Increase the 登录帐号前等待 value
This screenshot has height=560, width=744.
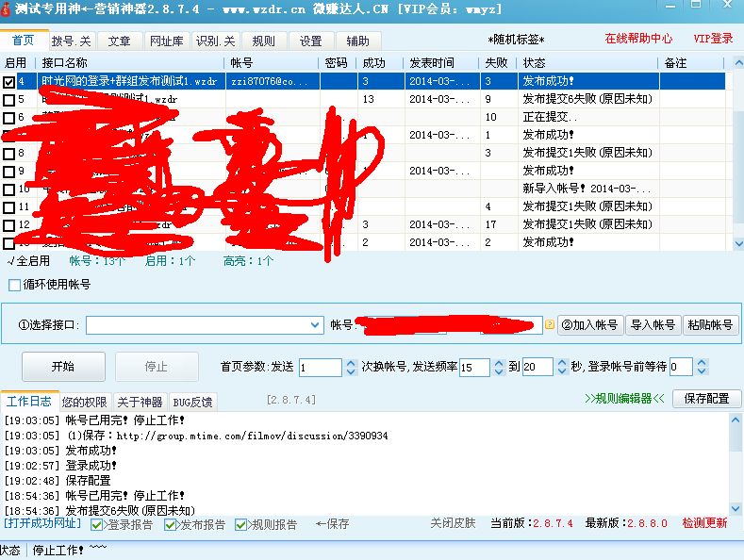click(702, 363)
